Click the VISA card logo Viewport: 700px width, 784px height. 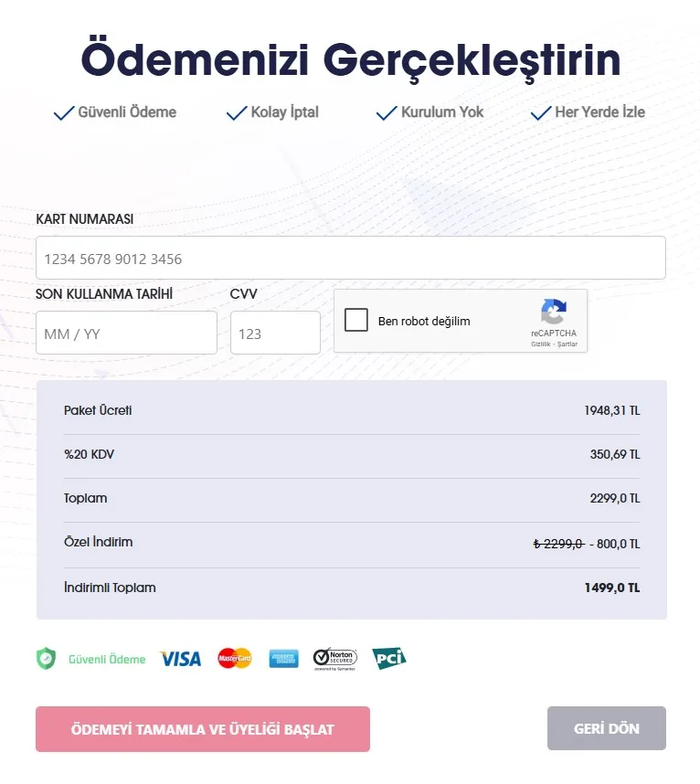click(x=180, y=659)
